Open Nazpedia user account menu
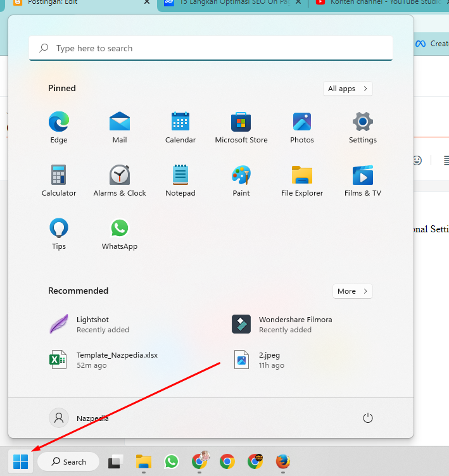Viewport: 449px width, 476px height. 79,418
